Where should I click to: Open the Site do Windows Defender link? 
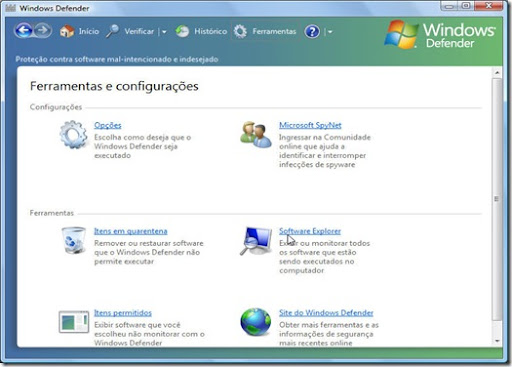[x=326, y=313]
